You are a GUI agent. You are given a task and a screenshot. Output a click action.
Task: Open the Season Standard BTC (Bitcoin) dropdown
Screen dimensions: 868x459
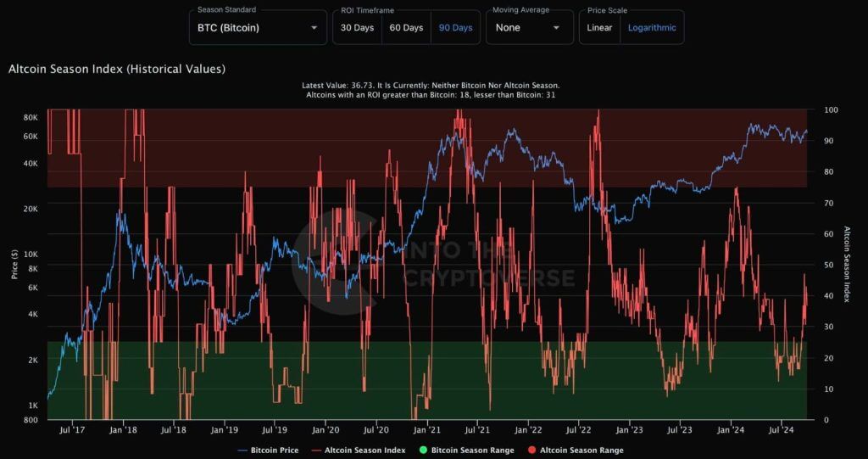(x=258, y=28)
